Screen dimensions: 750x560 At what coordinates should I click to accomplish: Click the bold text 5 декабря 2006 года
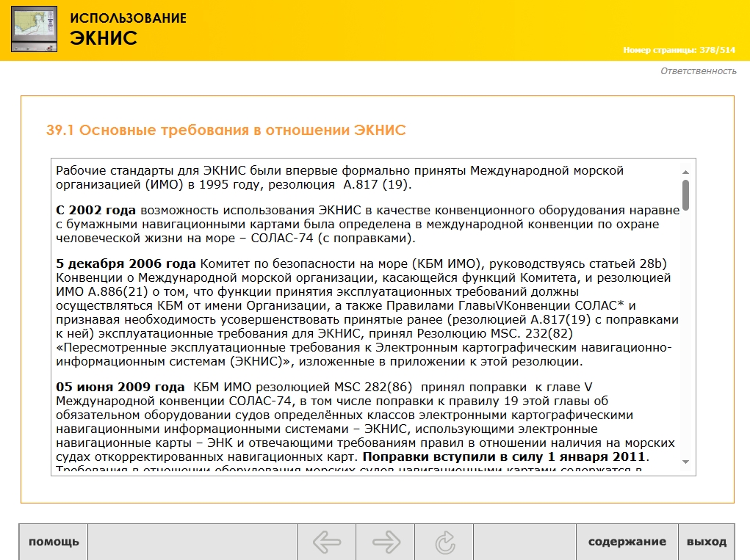[x=126, y=263]
